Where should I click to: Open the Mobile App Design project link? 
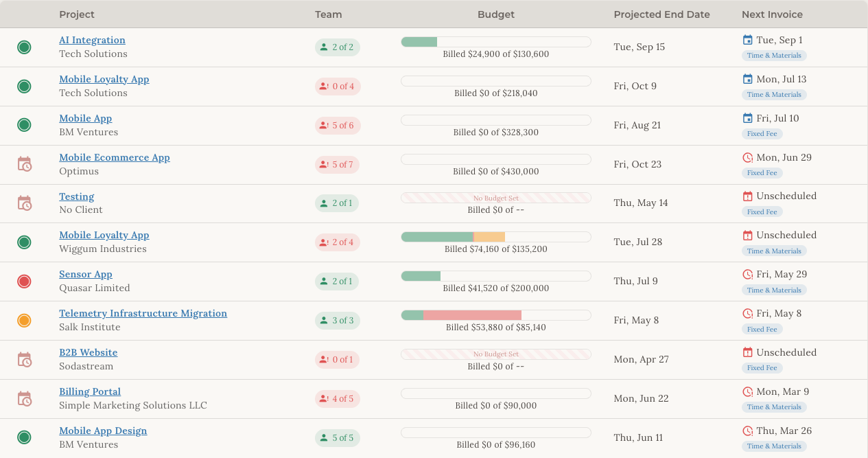tap(103, 431)
